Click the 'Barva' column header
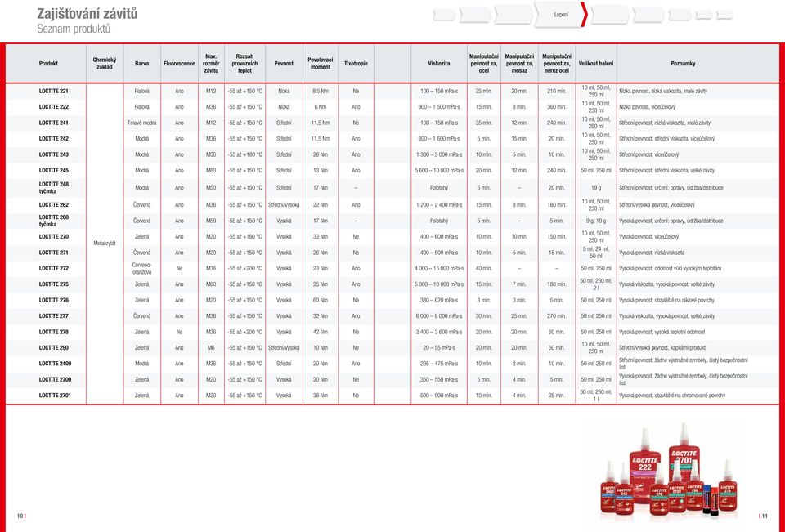The image size is (785, 532). click(141, 64)
